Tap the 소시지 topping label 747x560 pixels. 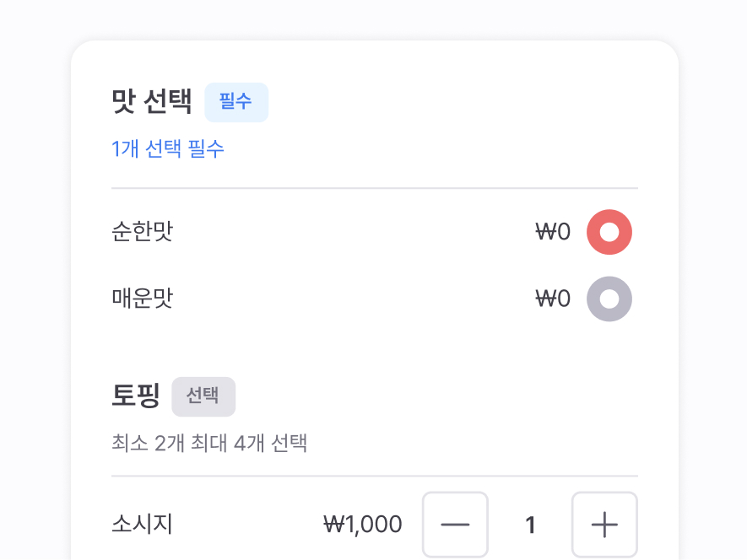pyautogui.click(x=142, y=525)
